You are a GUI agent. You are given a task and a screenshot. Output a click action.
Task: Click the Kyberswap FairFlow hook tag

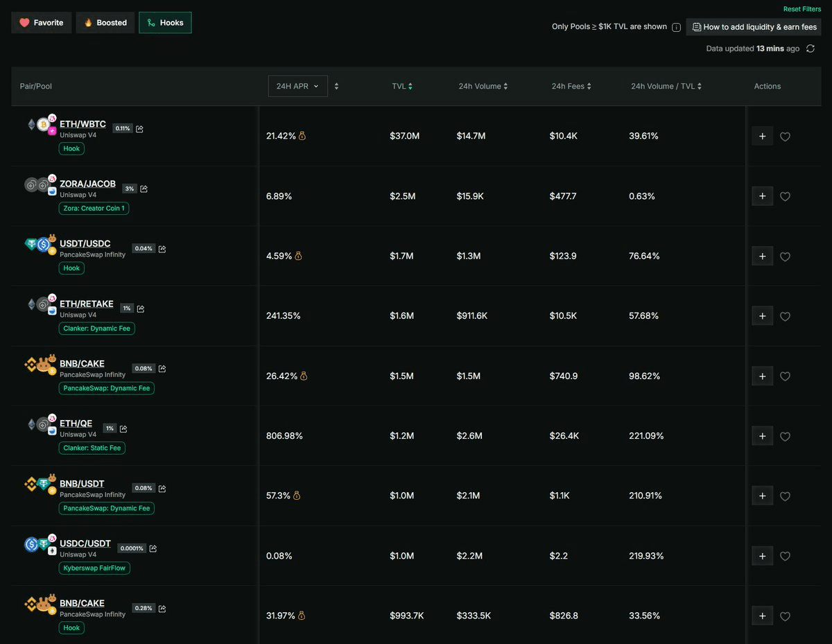point(94,568)
